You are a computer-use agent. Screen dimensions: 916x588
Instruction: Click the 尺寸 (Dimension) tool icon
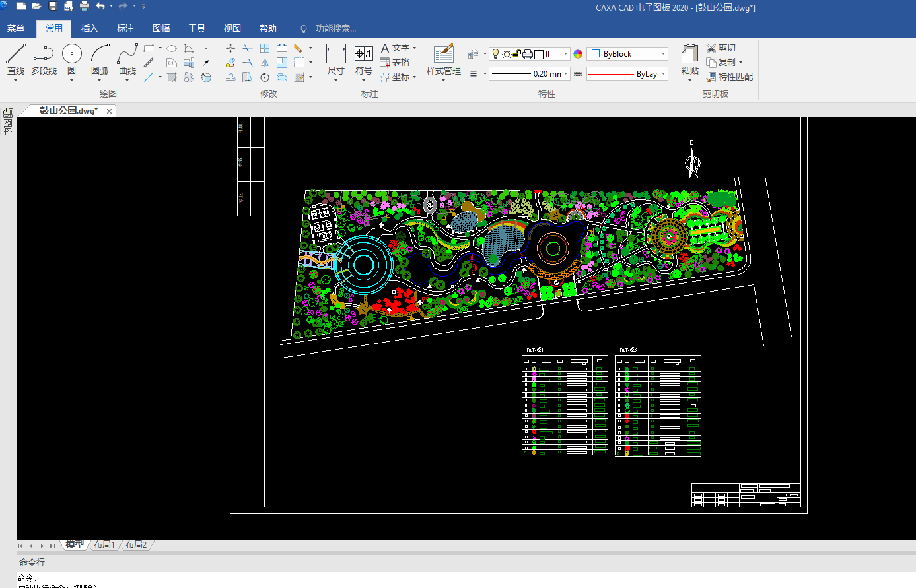tap(335, 54)
